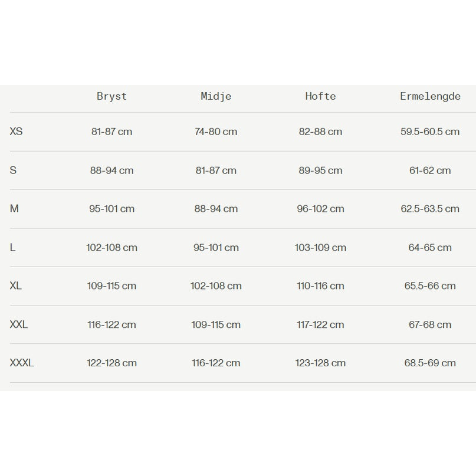Screen dimensions: 476x476
Task: Select the XXXL size row label
Action: point(22,363)
